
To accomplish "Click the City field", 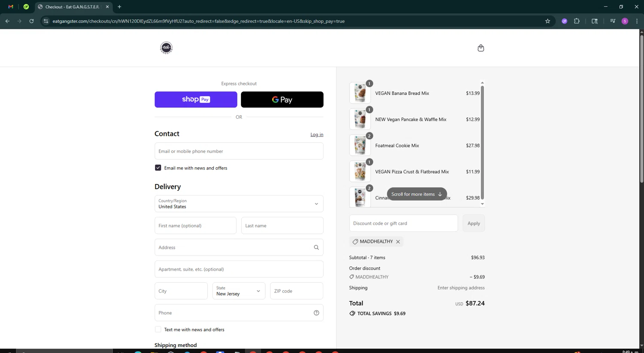I will (181, 291).
